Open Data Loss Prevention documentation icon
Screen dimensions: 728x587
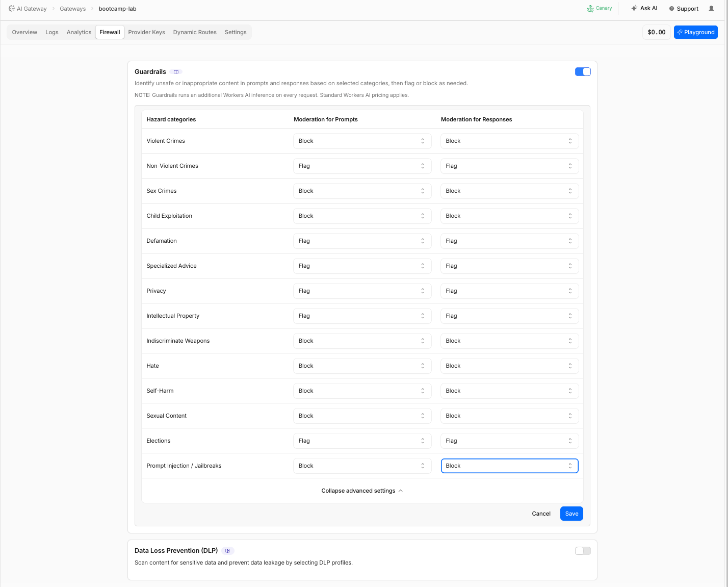coord(228,551)
